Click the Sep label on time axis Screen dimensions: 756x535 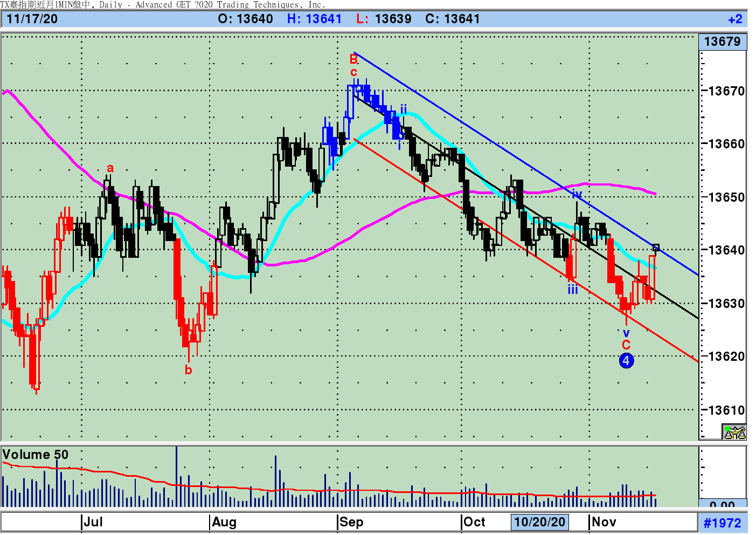point(351,522)
